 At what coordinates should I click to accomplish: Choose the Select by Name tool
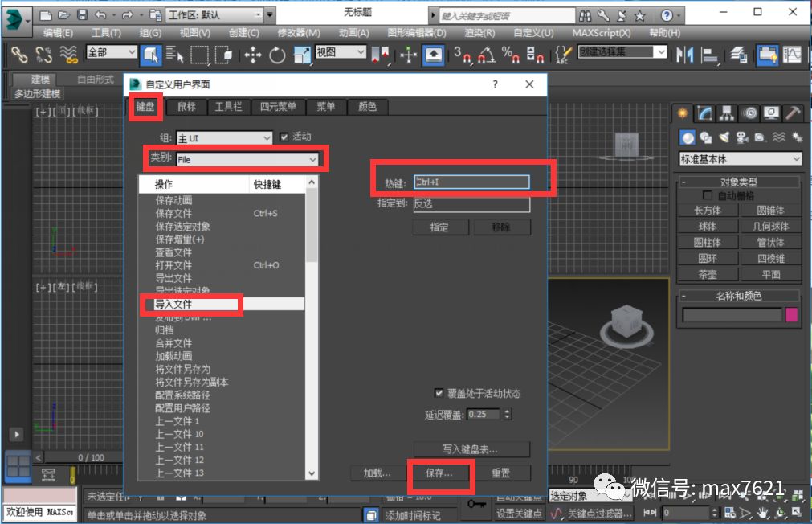[174, 55]
